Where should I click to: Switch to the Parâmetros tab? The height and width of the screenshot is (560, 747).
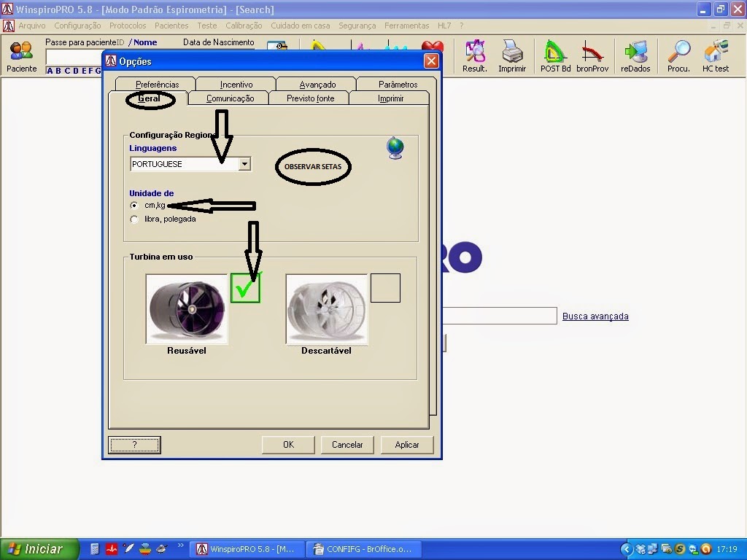click(398, 85)
